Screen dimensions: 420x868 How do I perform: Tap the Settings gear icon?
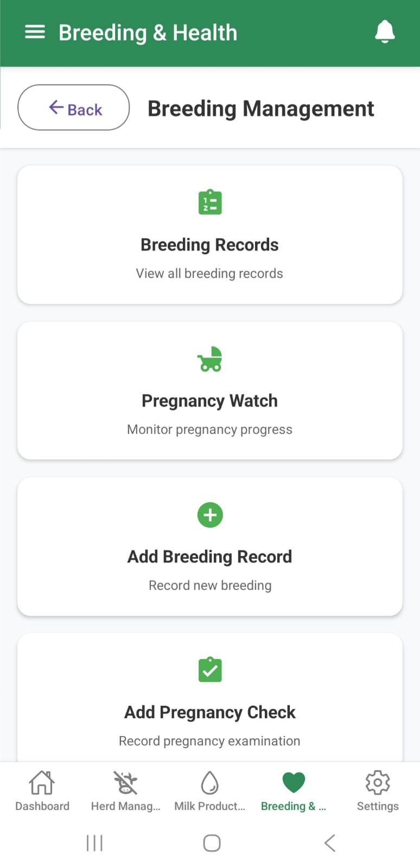point(378,782)
